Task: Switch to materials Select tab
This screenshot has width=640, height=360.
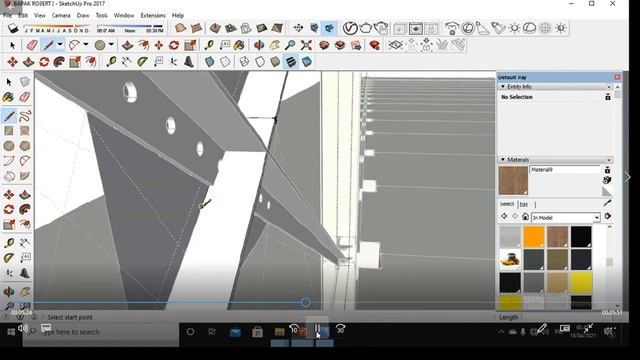Action: click(507, 204)
